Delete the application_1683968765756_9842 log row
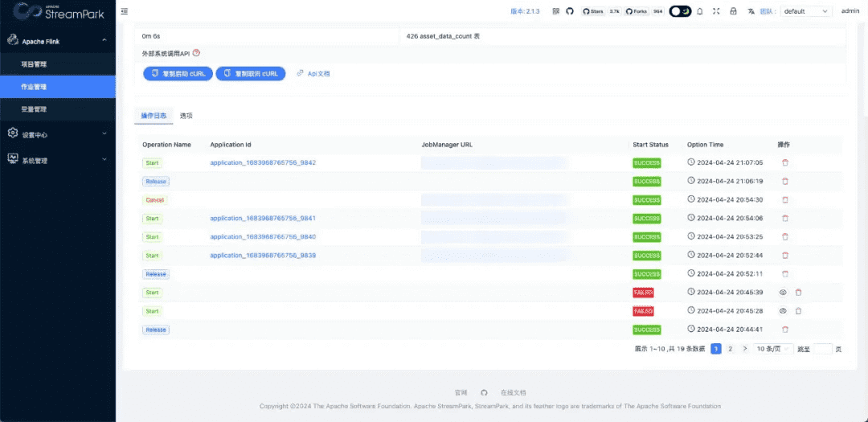Viewport: 868px width, 422px height. (x=785, y=162)
